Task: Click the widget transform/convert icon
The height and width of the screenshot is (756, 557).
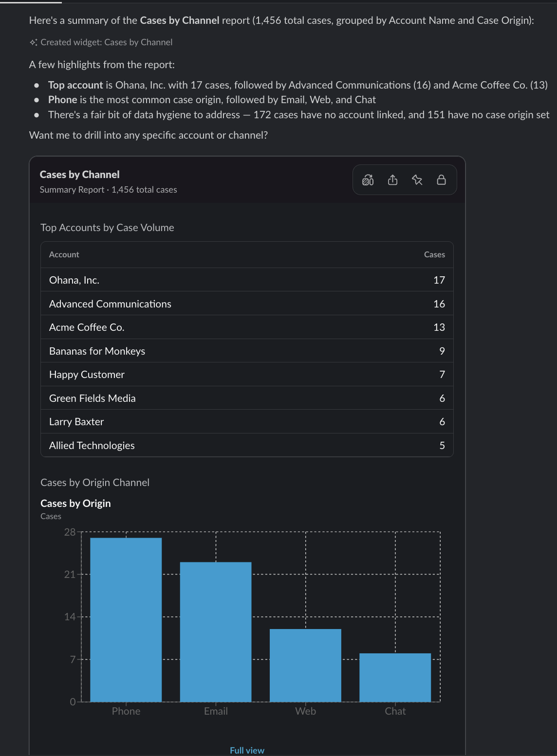Action: tap(368, 180)
